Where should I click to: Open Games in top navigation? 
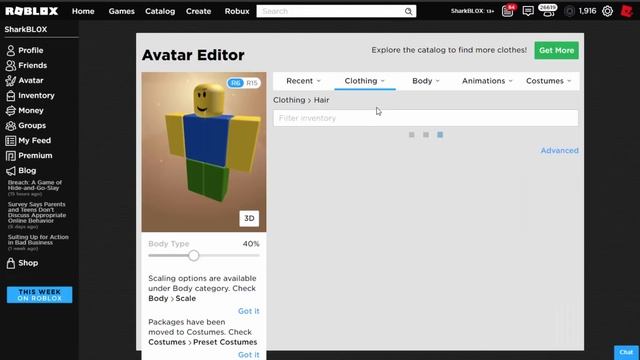coord(121,11)
